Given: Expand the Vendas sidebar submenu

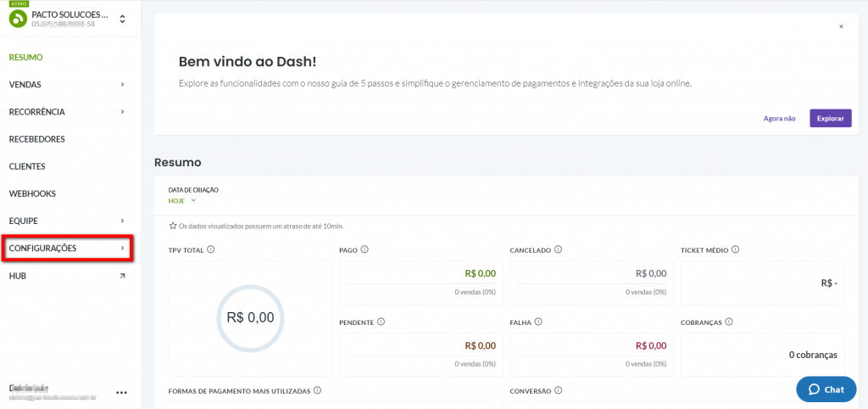Looking at the screenshot, I should tap(67, 85).
